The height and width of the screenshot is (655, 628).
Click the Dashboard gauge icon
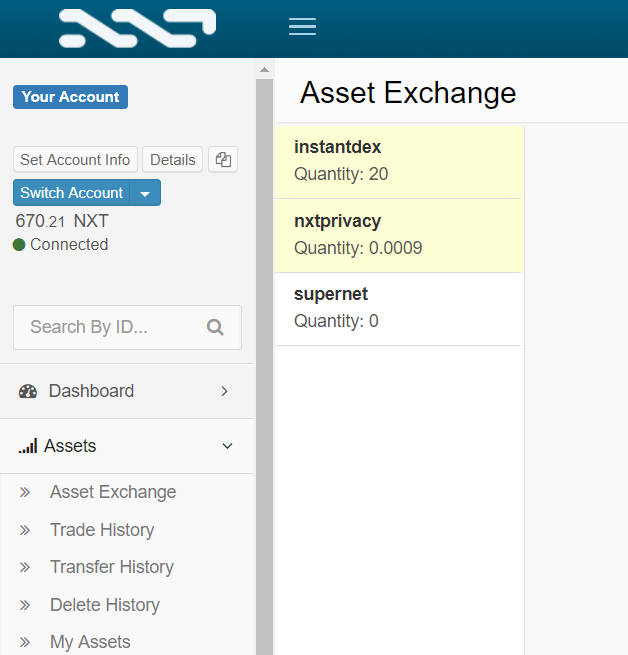(x=28, y=391)
